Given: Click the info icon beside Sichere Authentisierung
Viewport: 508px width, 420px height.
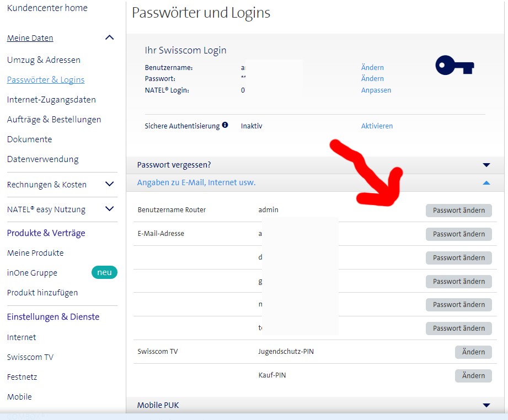Looking at the screenshot, I should (225, 126).
